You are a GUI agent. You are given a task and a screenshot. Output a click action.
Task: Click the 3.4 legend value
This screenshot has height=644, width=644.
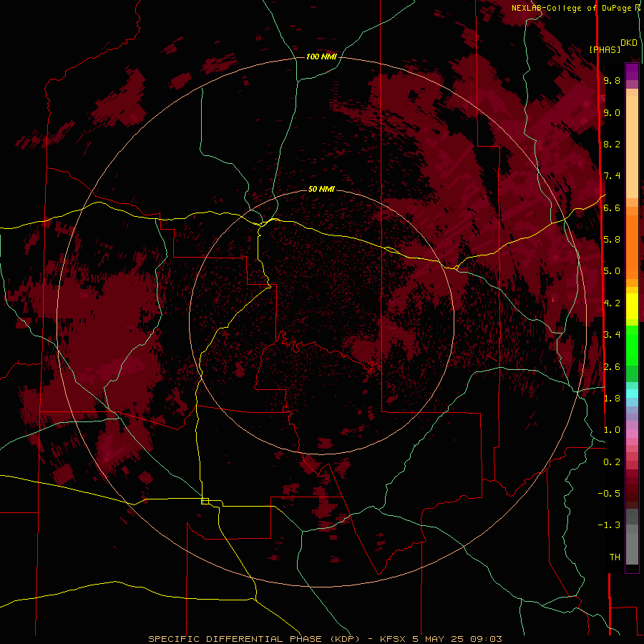tap(612, 335)
